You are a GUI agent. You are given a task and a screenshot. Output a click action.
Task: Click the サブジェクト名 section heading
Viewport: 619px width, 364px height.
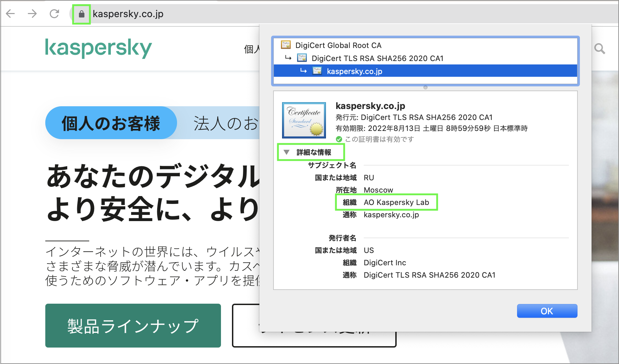pyautogui.click(x=332, y=165)
